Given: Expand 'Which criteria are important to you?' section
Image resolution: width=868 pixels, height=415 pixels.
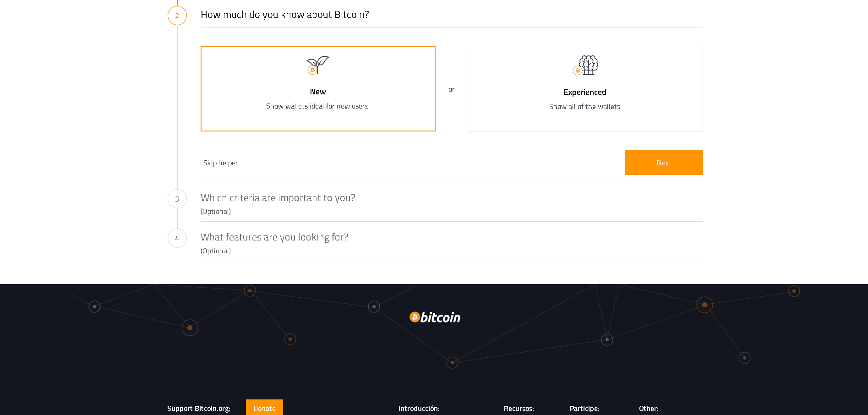Looking at the screenshot, I should [278, 198].
